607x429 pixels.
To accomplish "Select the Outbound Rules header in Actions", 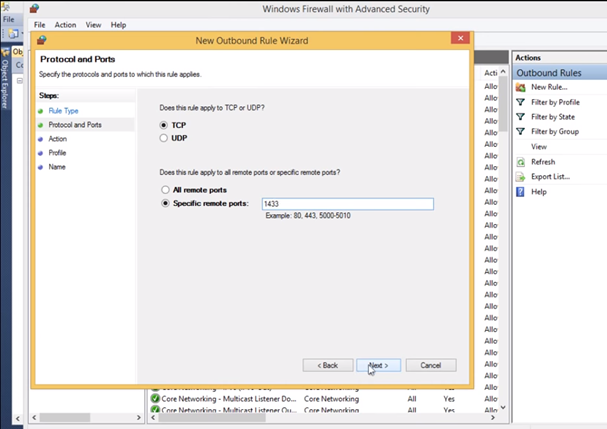I will tap(560, 73).
